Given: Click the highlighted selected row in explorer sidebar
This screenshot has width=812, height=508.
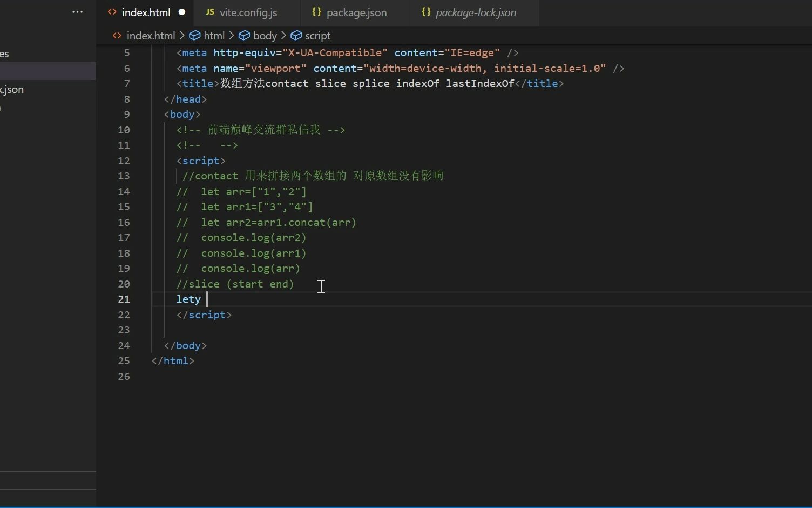Looking at the screenshot, I should click(48, 71).
